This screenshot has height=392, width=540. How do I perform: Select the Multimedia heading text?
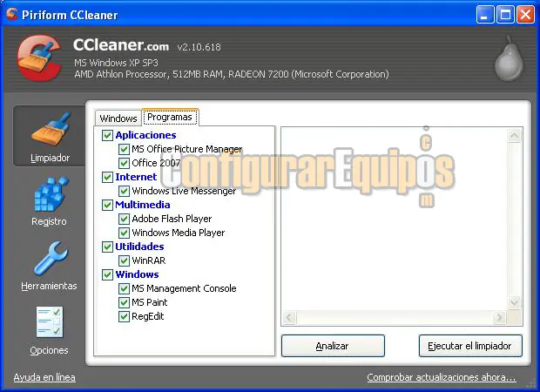coord(143,205)
